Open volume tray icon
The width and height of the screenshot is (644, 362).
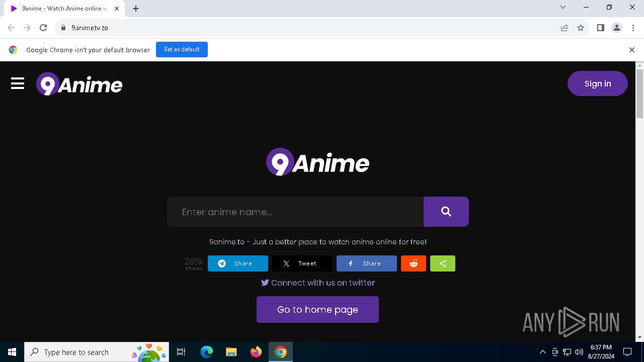(x=579, y=352)
